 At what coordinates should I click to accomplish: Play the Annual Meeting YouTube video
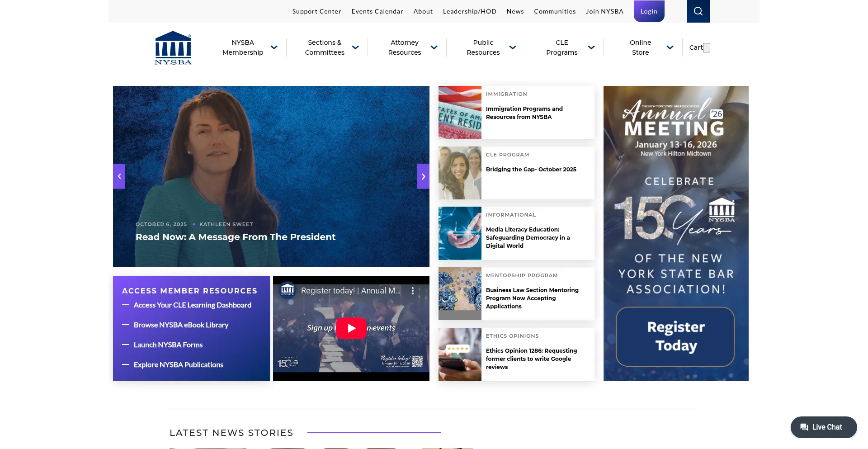(351, 328)
